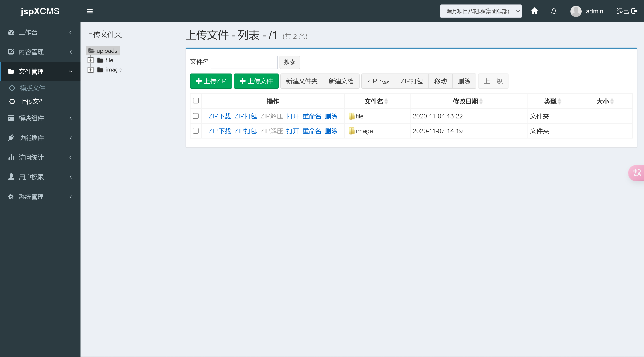644x357 pixels.
Task: Expand the file folder tree node
Action: click(x=91, y=60)
